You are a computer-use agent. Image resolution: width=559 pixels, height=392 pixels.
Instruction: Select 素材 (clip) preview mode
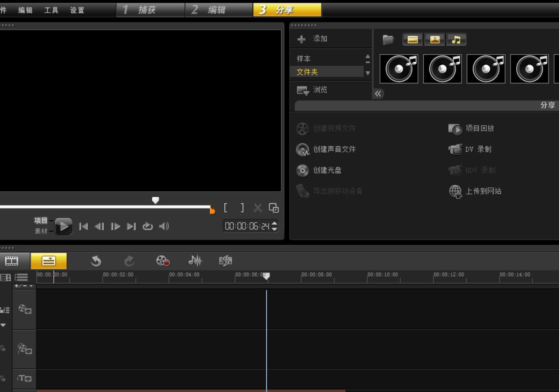click(41, 231)
